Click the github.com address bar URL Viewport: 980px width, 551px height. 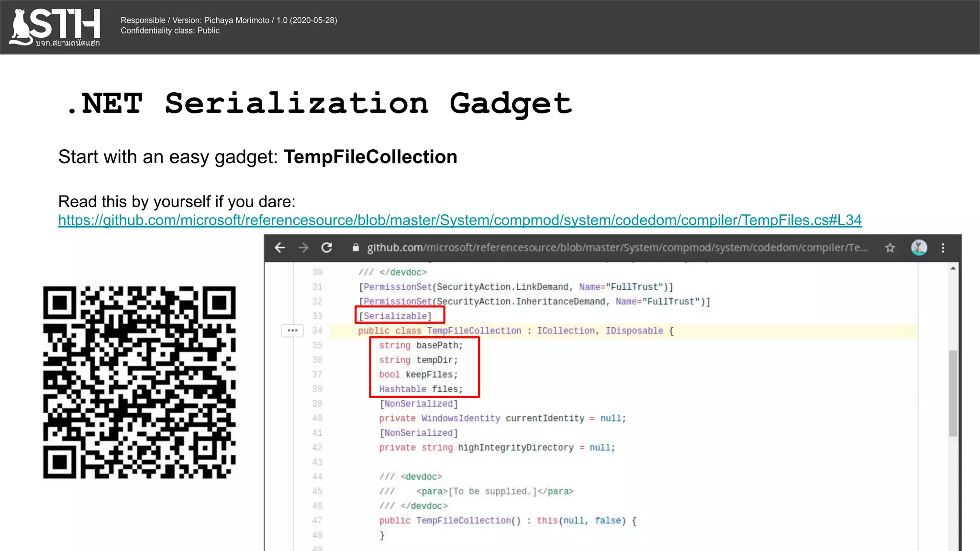coord(617,247)
